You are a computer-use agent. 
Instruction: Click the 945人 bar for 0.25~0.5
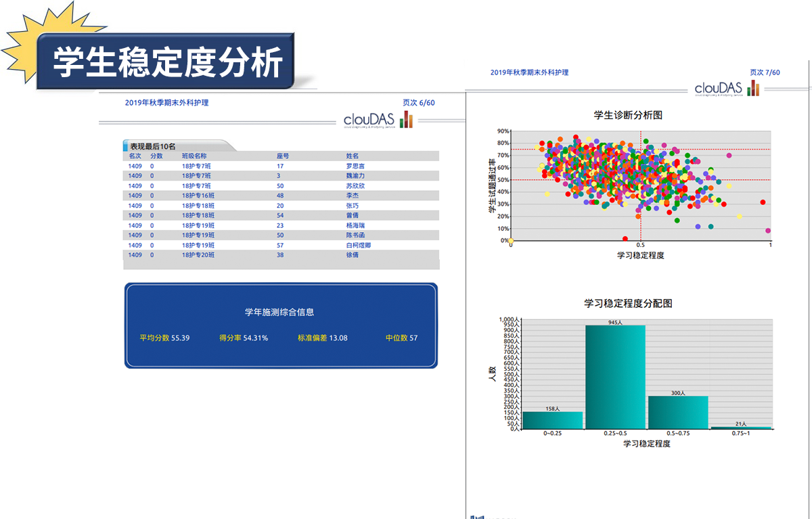coord(615,376)
